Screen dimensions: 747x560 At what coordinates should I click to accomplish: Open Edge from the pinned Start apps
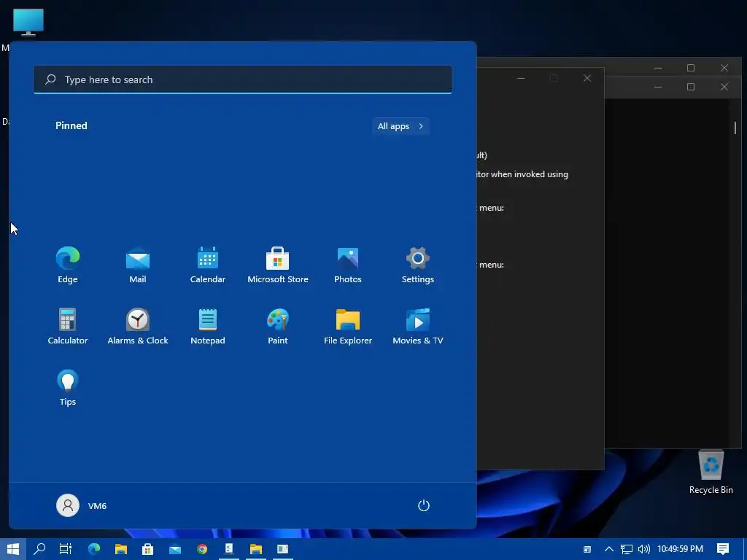pos(68,265)
